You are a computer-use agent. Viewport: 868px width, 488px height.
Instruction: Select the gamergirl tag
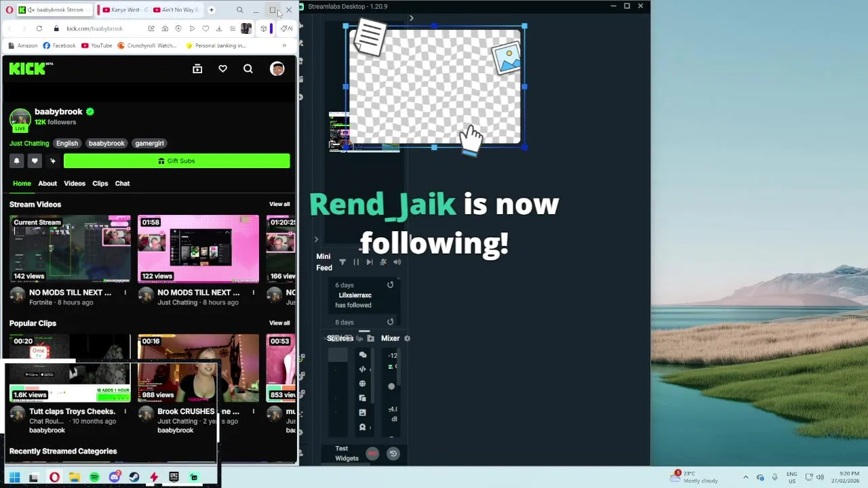click(149, 143)
